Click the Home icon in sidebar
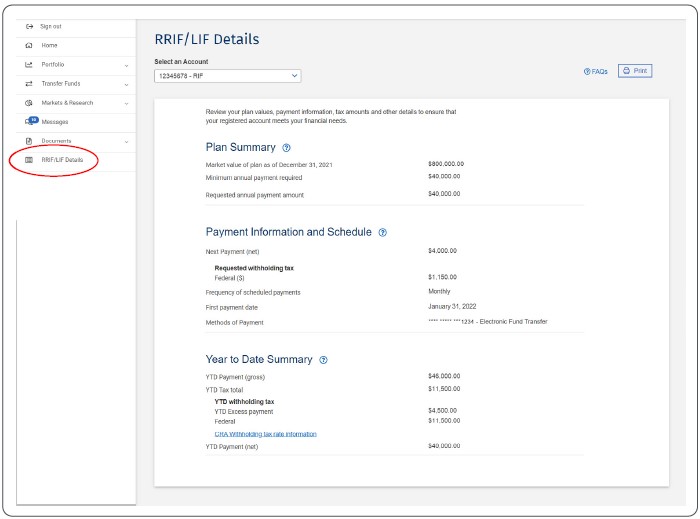Viewport: 700px width, 519px height. point(29,45)
